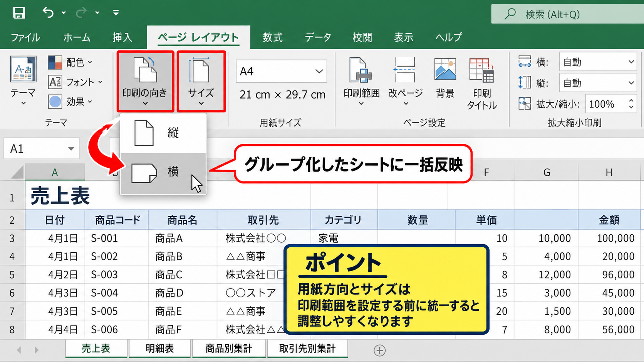Click the Undo arrow icon
The image size is (644, 362).
(x=48, y=13)
